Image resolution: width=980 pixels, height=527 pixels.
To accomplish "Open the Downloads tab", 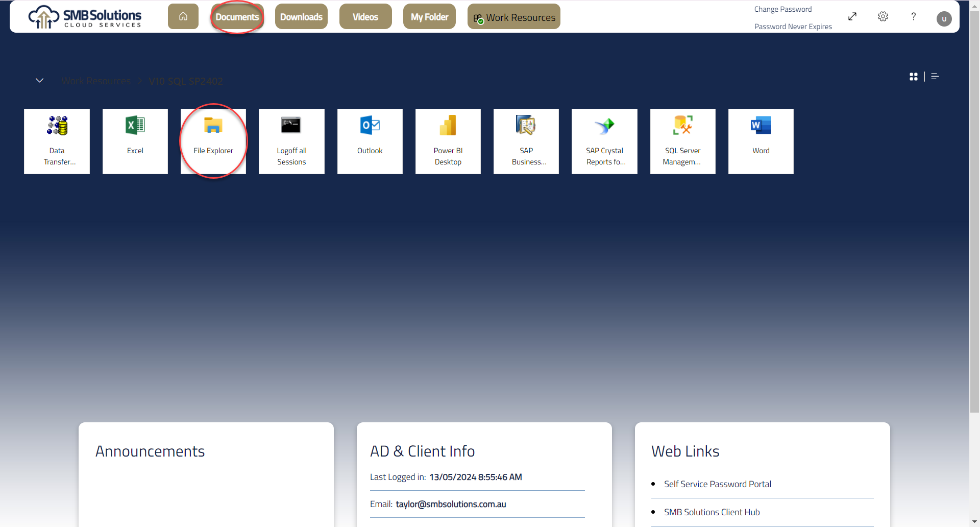I will tap(301, 16).
